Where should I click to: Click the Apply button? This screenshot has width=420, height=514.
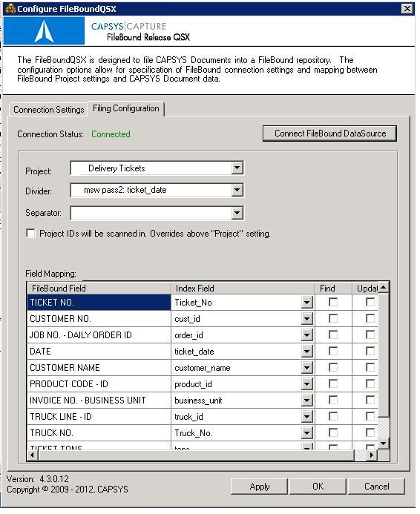pyautogui.click(x=259, y=487)
